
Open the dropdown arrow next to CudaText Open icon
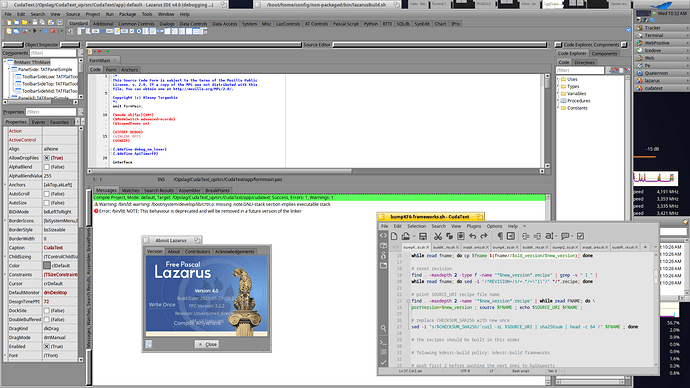(x=414, y=236)
